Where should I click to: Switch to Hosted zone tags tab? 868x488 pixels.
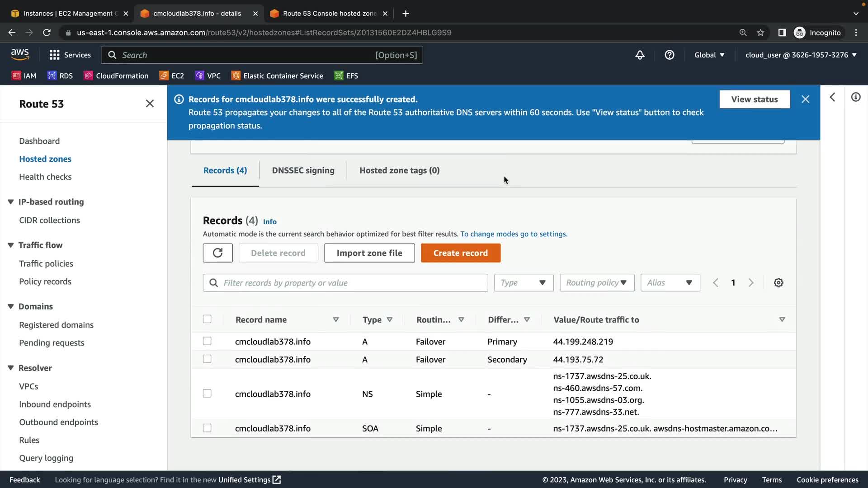coord(399,170)
